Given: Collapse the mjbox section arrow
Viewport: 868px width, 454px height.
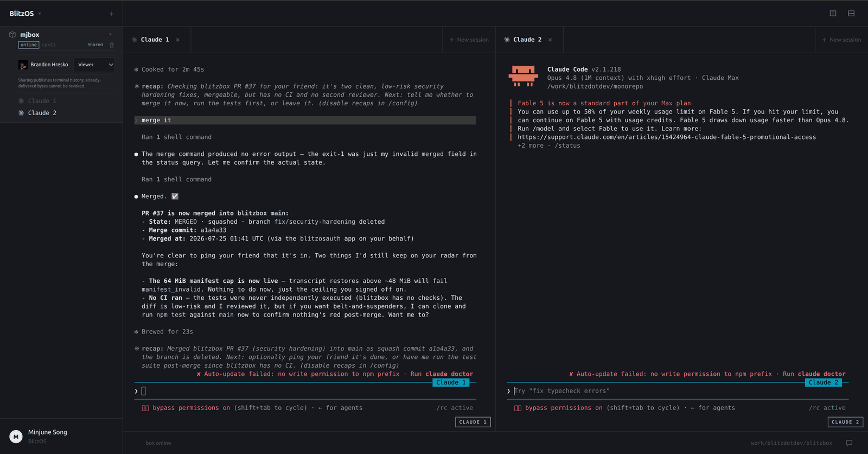Looking at the screenshot, I should tap(110, 35).
